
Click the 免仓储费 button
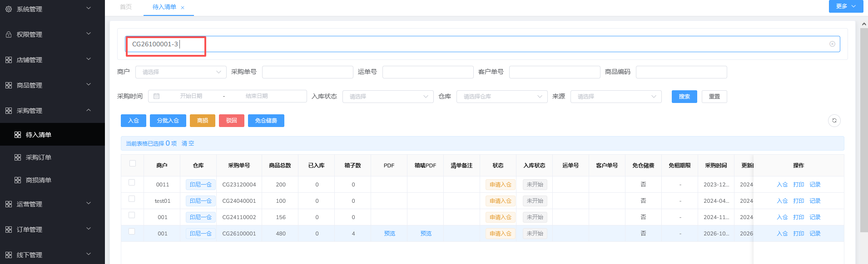point(266,121)
